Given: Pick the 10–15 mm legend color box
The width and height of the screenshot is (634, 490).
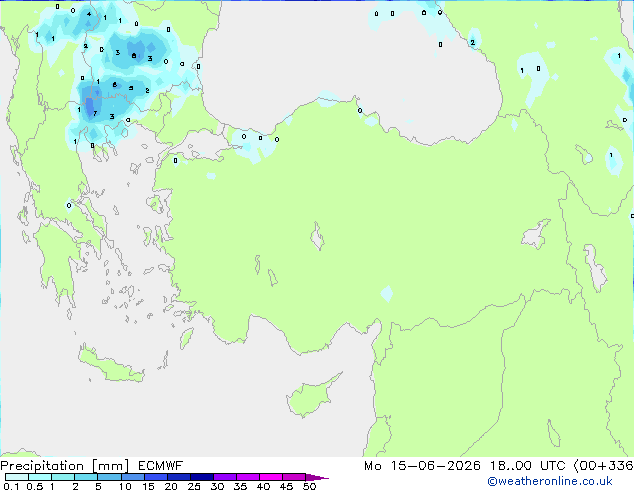Looking at the screenshot, I should point(133,477).
